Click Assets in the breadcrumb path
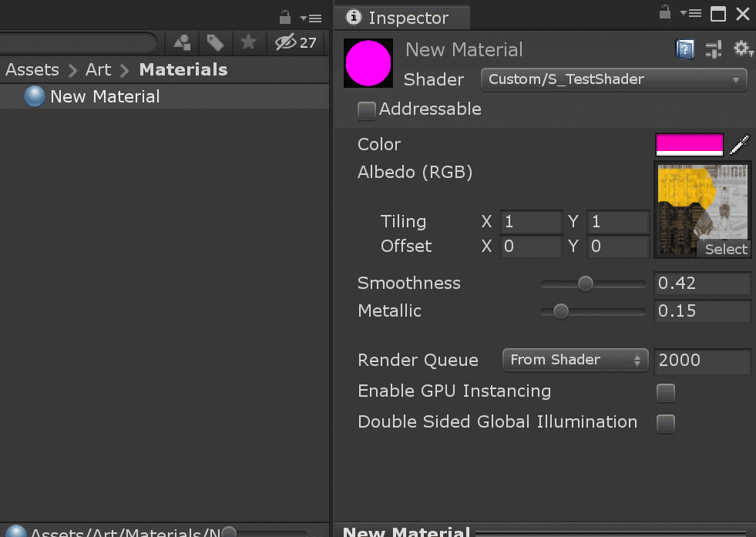This screenshot has width=756, height=537. point(32,69)
